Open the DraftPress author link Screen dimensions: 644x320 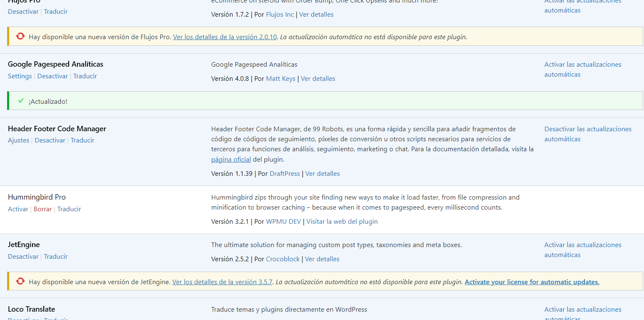[x=285, y=173]
